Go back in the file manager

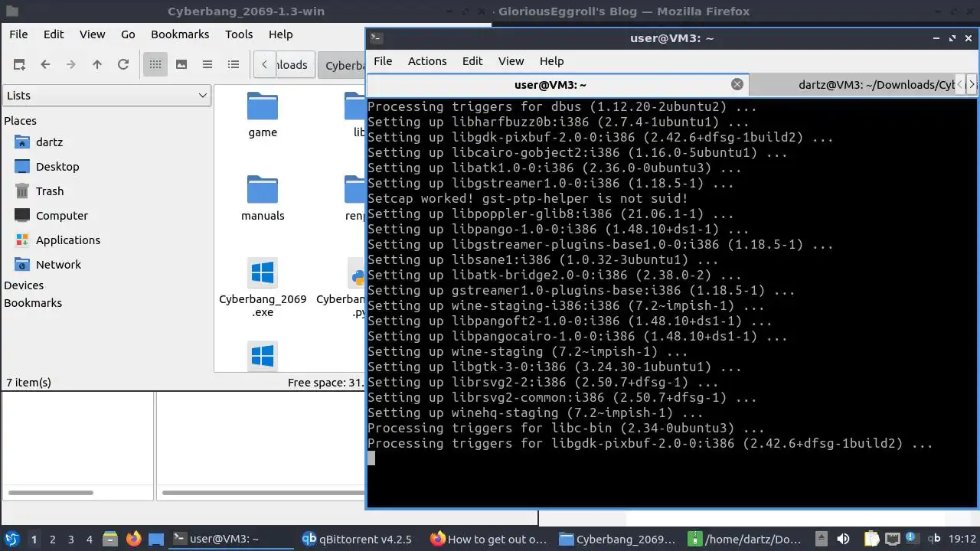tap(45, 65)
